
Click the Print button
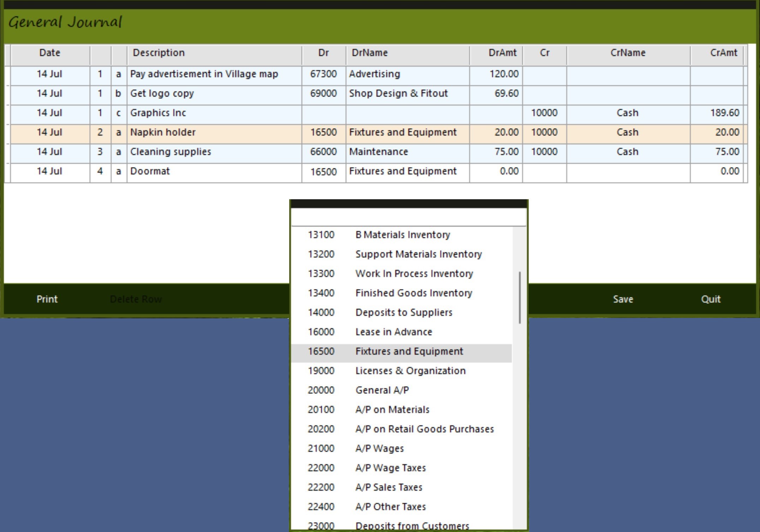pos(47,299)
